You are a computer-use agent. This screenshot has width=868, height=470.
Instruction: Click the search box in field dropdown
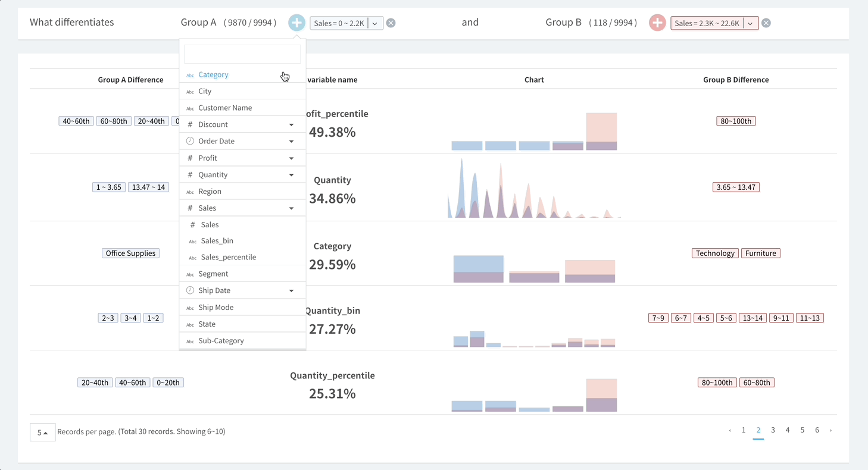pyautogui.click(x=242, y=54)
